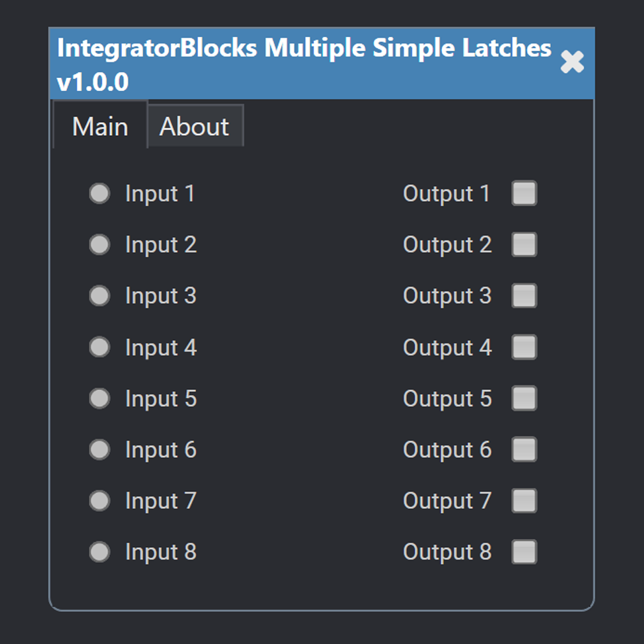Enable the Output 8 checkbox
The width and height of the screenshot is (644, 644).
524,552
